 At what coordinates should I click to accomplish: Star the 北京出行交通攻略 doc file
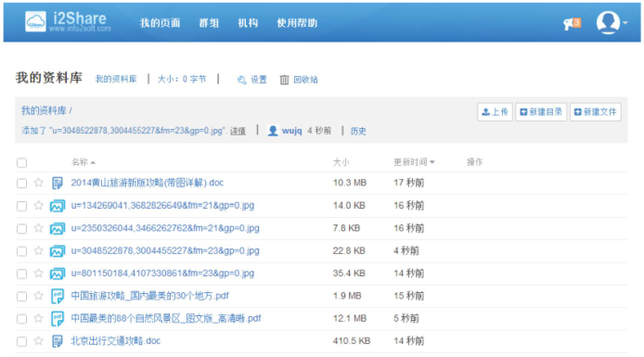click(x=39, y=340)
